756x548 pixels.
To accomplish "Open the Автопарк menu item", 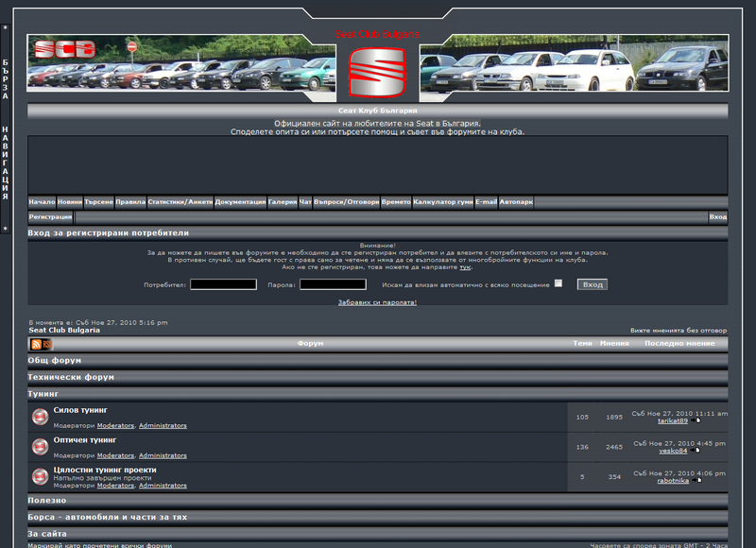I will (516, 202).
